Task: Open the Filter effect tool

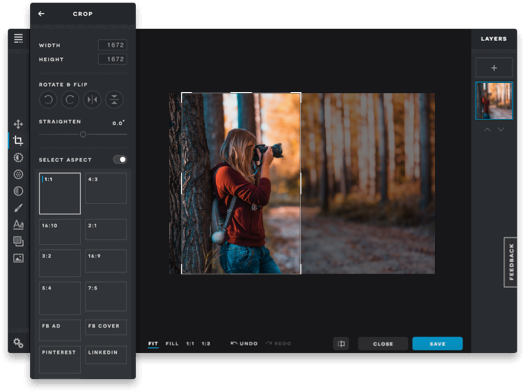Action: click(x=18, y=174)
